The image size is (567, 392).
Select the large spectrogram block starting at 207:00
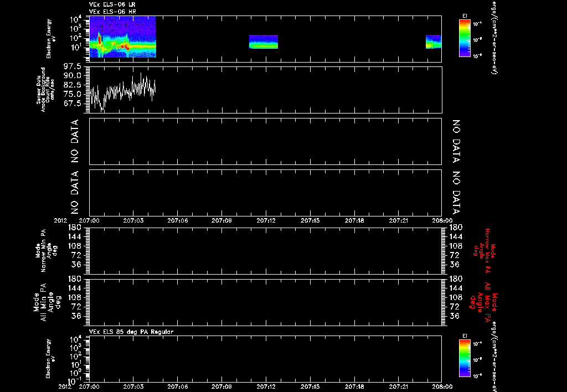click(122, 37)
